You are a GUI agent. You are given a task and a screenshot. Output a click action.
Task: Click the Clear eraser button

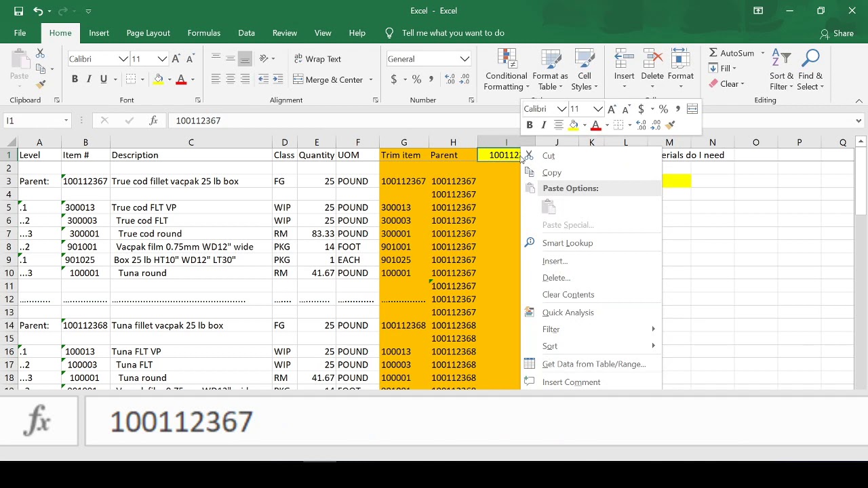point(727,84)
